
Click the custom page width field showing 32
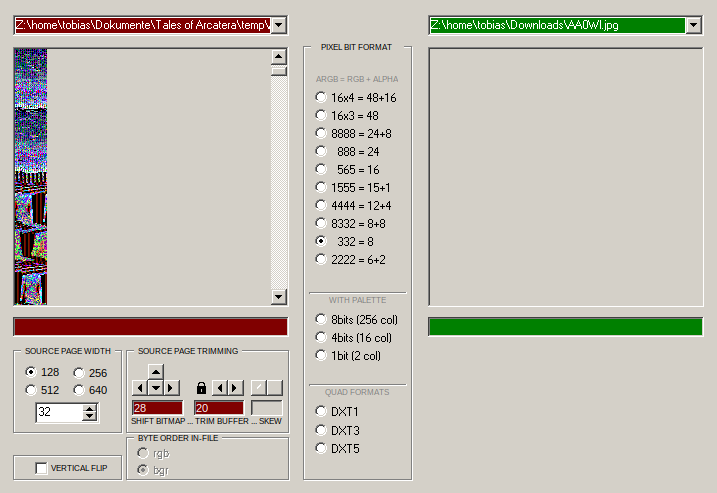[60, 412]
